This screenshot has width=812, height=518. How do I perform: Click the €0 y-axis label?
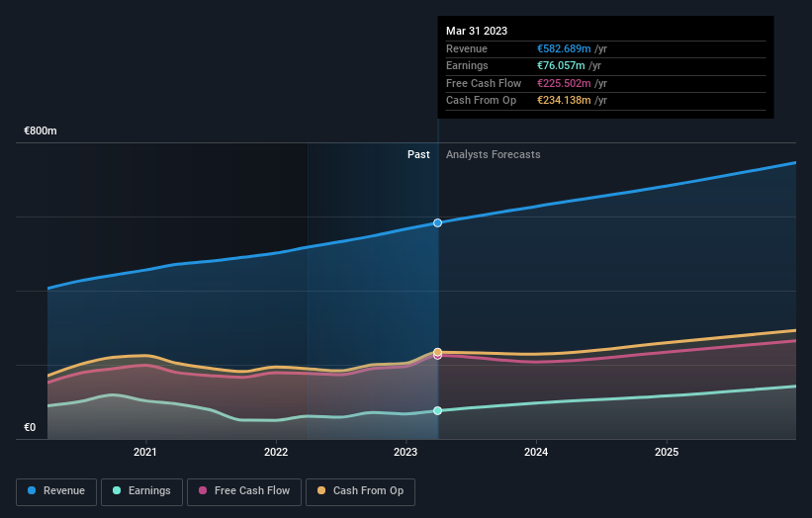coord(30,427)
